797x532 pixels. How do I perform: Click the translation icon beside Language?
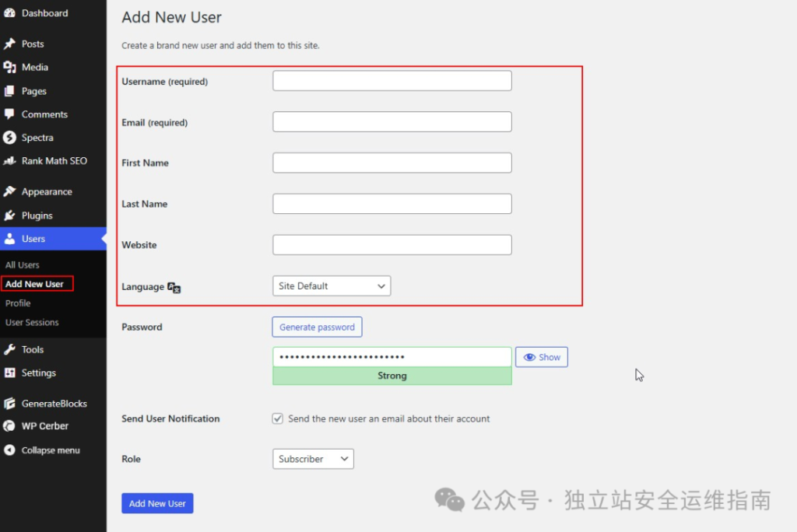coord(174,288)
